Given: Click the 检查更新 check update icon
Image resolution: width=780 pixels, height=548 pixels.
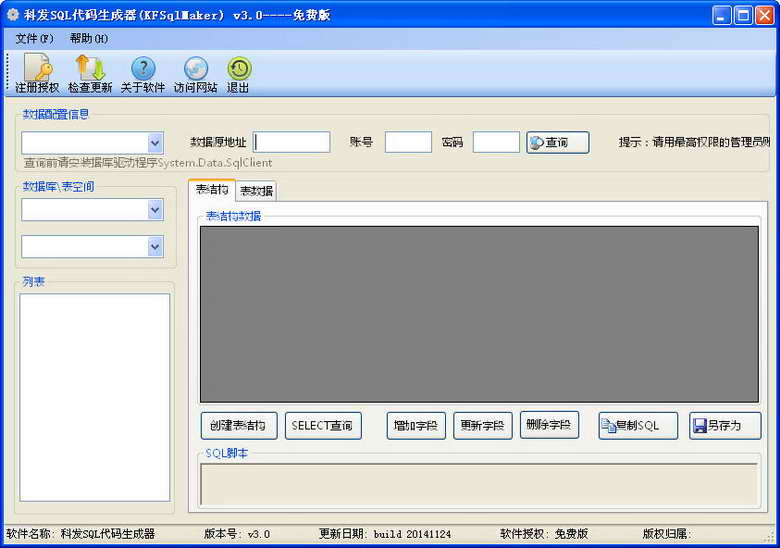Looking at the screenshot, I should pyautogui.click(x=90, y=74).
